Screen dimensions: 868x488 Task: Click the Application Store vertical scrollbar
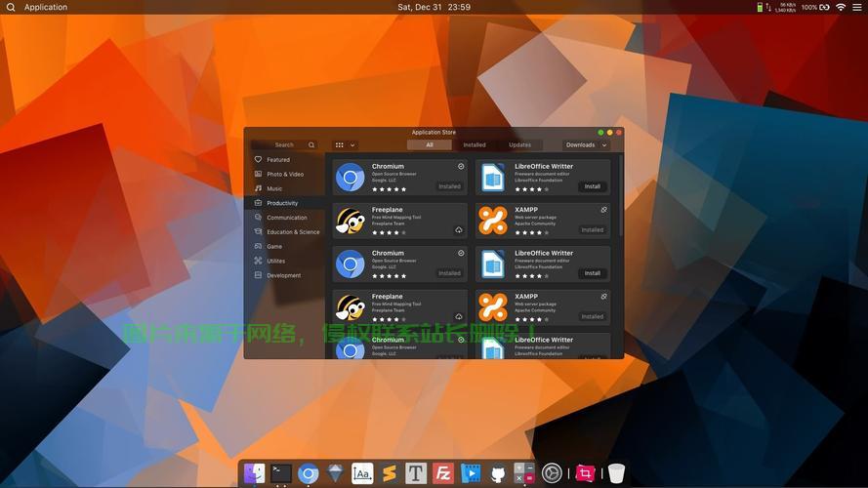pyautogui.click(x=621, y=195)
